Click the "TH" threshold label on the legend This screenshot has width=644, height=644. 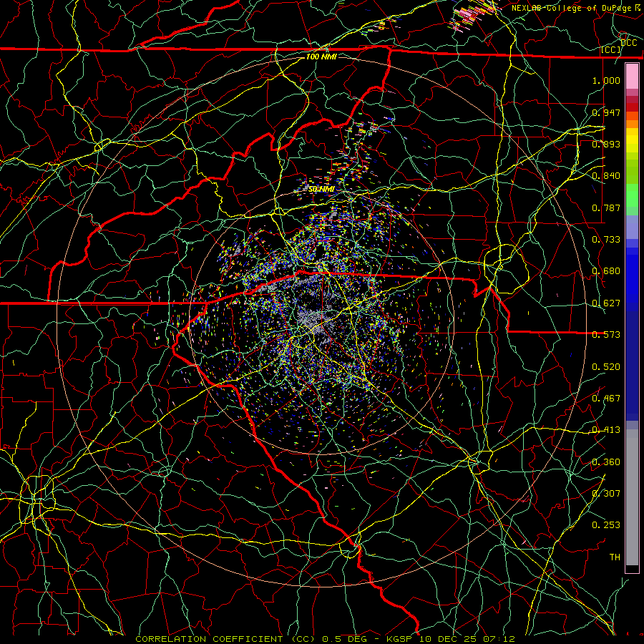coord(615,557)
